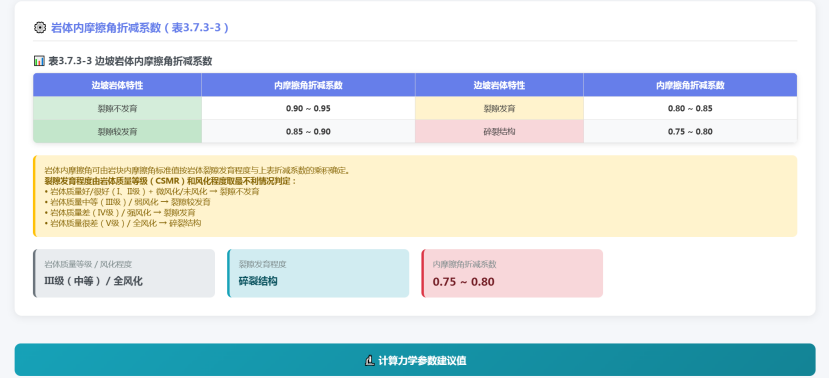Click the 裂隙较发育 table cell
830x378 pixels.
pos(118,131)
